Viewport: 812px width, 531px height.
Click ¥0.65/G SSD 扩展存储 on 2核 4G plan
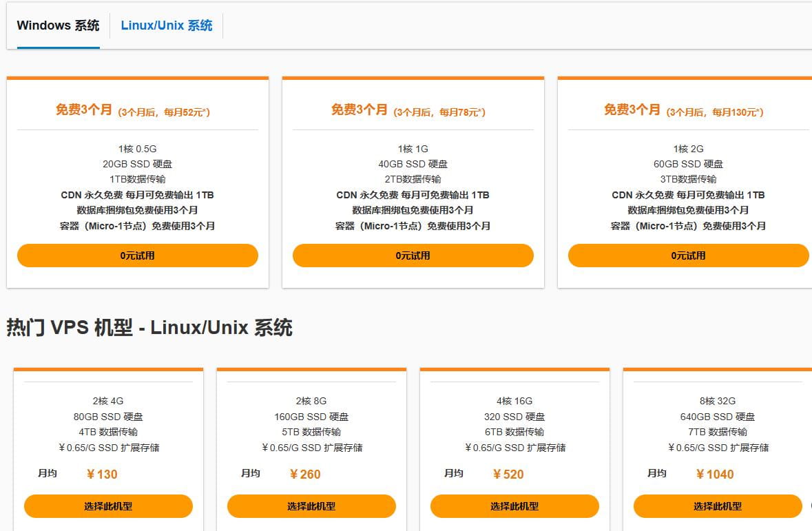(x=107, y=447)
